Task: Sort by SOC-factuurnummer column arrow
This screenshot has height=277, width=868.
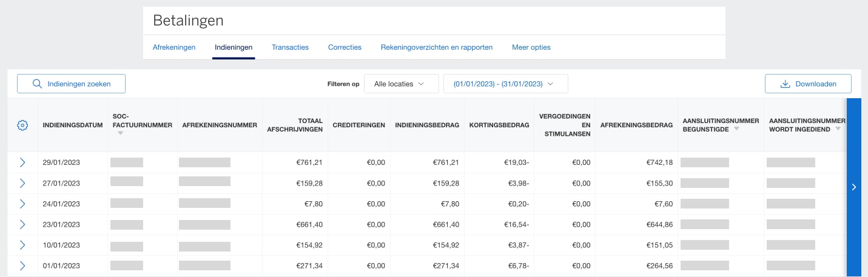Action: point(120,133)
